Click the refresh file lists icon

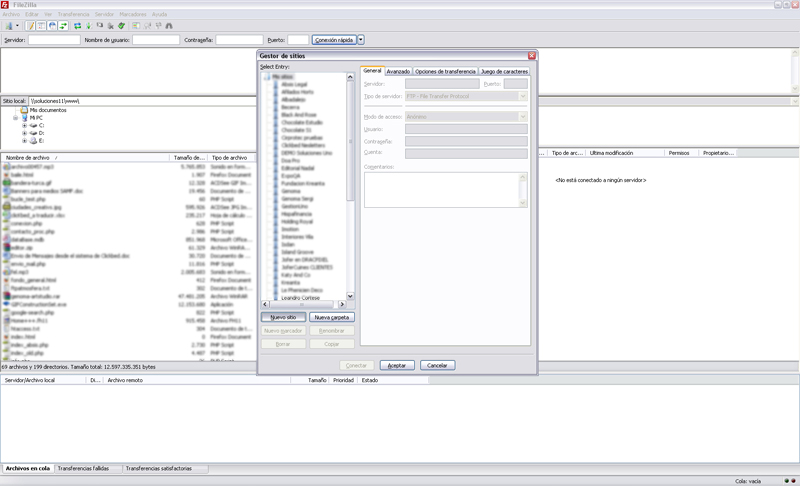point(78,25)
